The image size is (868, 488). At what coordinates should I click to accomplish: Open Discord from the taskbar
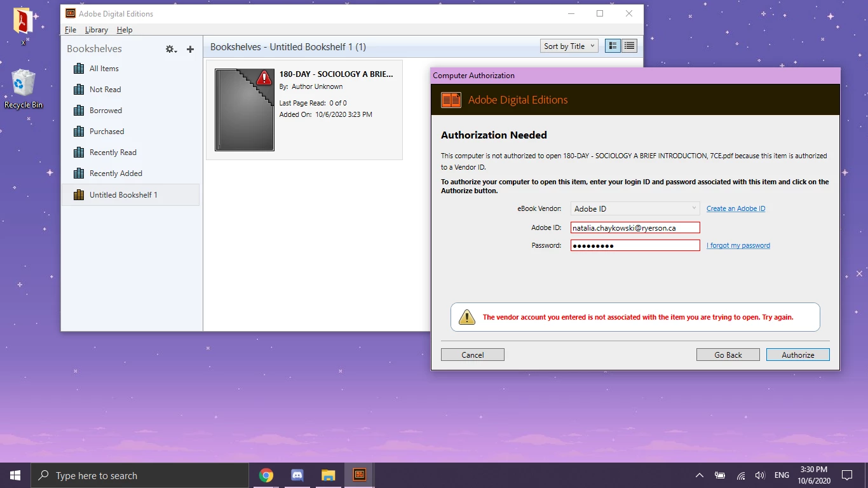coord(297,475)
